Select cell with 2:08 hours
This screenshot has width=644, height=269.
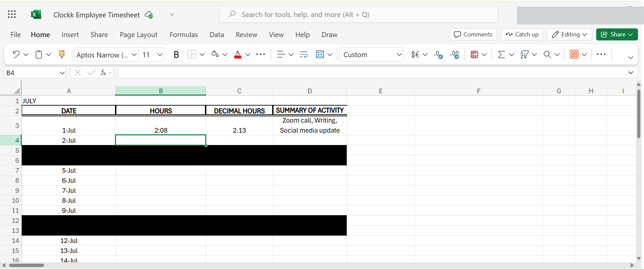tap(161, 125)
